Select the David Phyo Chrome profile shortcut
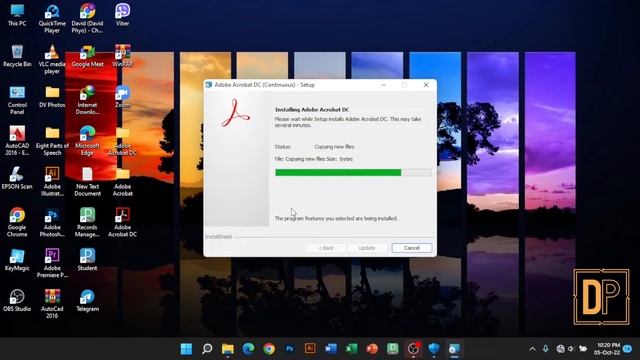 pyautogui.click(x=87, y=19)
